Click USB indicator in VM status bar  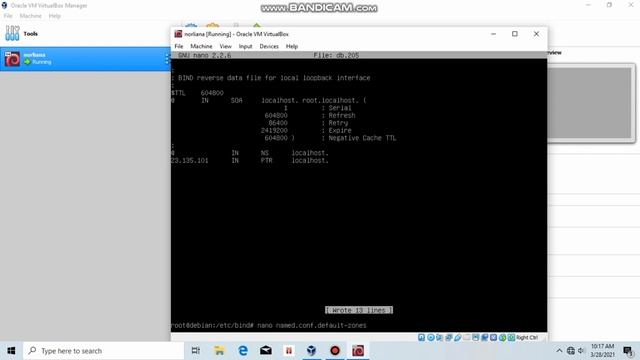(458, 338)
